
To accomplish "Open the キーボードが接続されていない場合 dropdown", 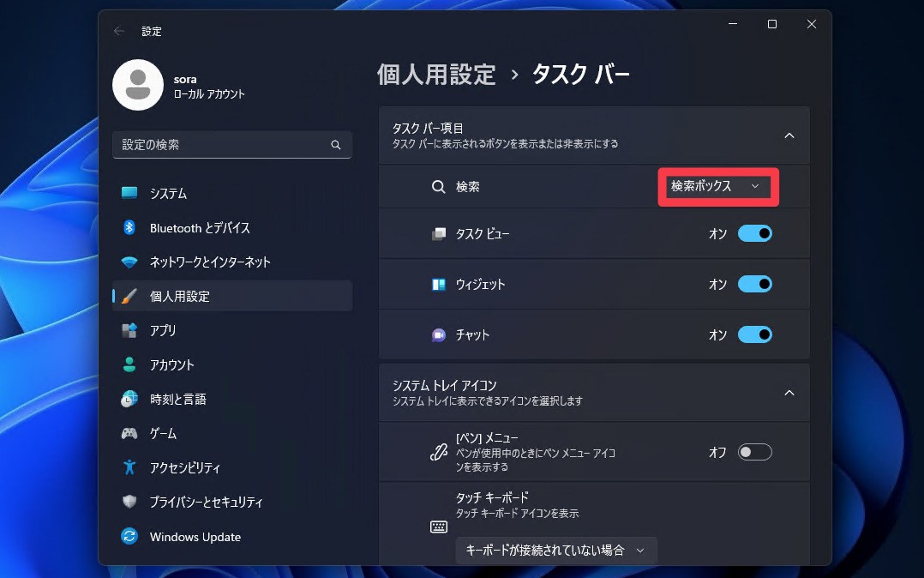I will pos(555,551).
